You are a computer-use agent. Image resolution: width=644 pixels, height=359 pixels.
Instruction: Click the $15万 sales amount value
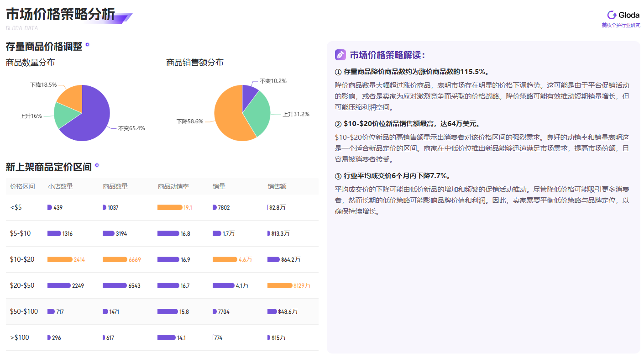pos(278,338)
